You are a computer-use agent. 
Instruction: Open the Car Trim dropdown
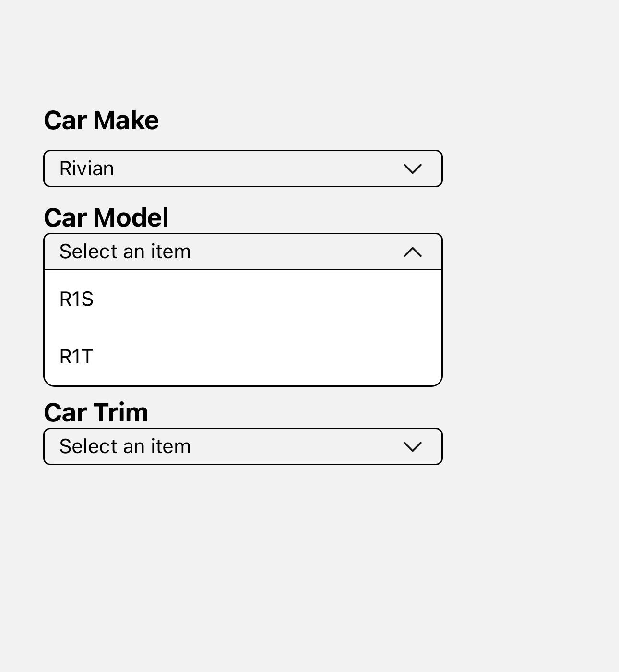tap(242, 446)
